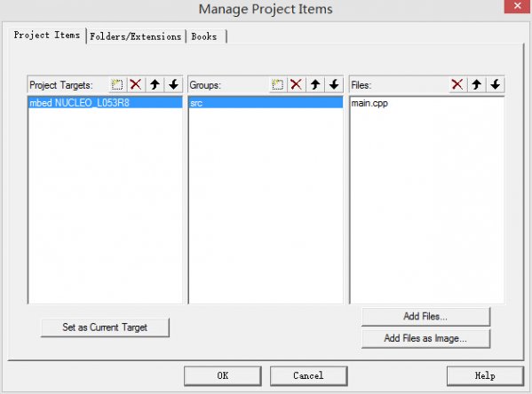Viewport: 532px width, 394px height.
Task: Click Add Files as Image... button
Action: (425, 338)
